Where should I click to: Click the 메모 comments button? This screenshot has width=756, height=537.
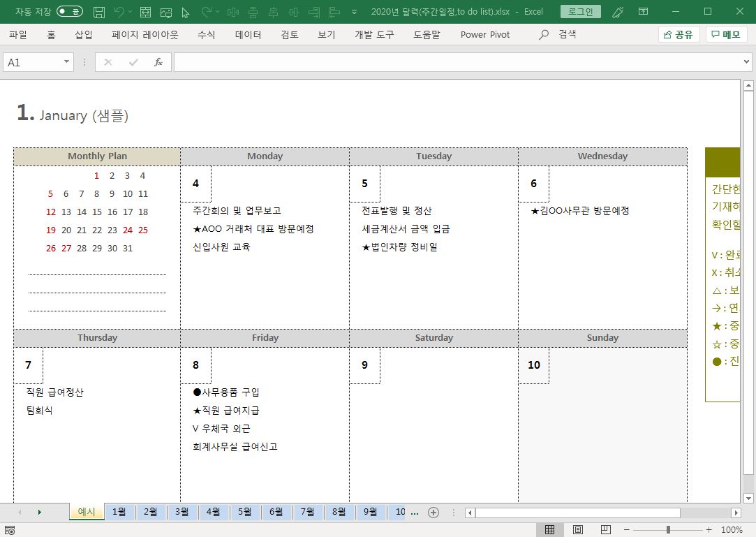[x=726, y=34]
